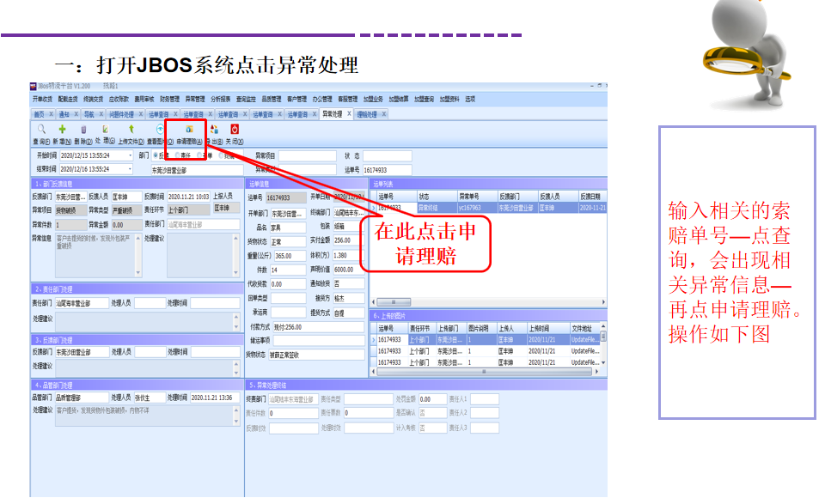Open the 分析报表 menu
This screenshot has height=504, width=825.
pos(221,100)
